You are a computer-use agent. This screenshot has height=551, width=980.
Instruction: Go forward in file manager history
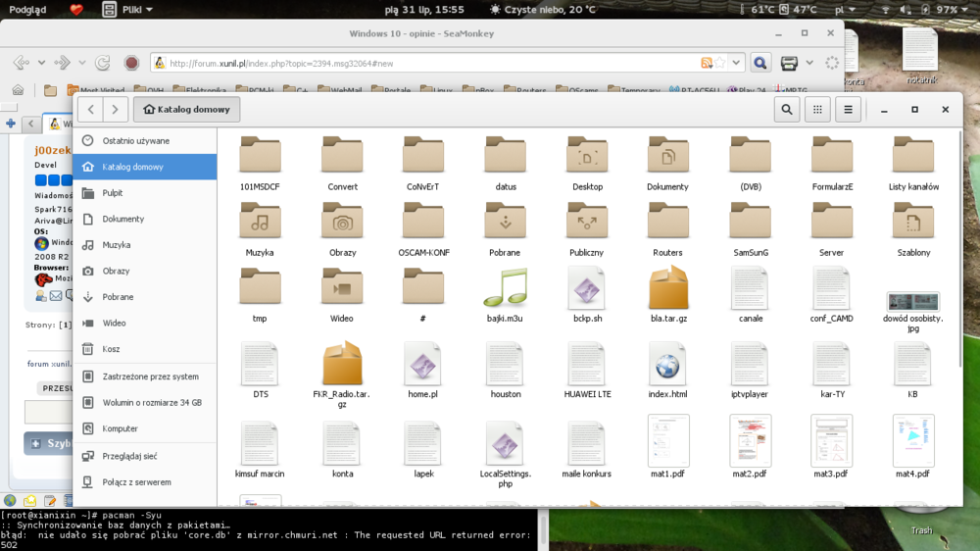pyautogui.click(x=116, y=110)
